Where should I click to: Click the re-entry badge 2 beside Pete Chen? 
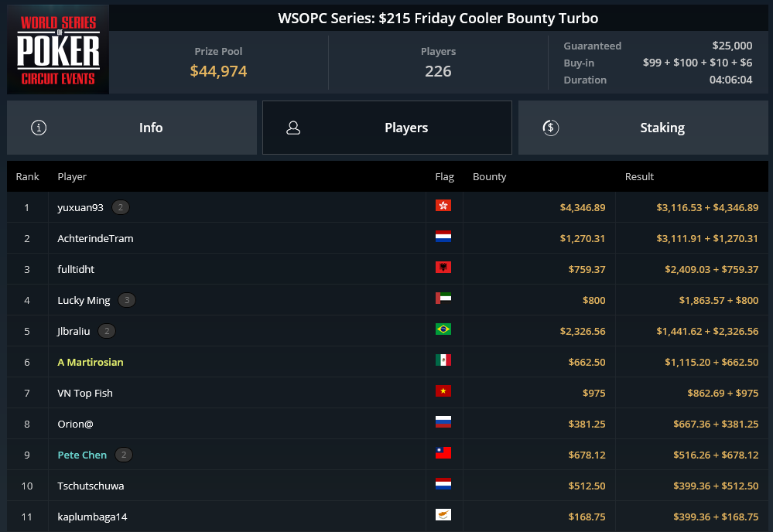pos(124,455)
